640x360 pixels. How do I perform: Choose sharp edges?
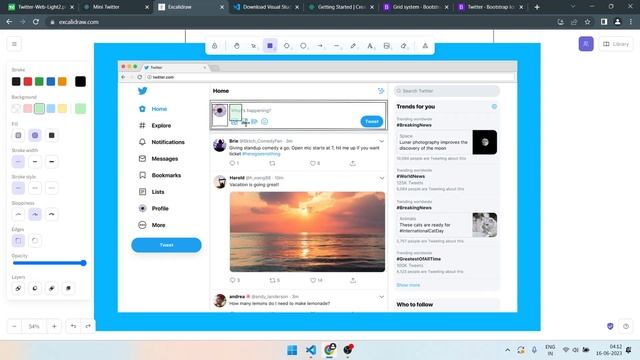point(18,241)
